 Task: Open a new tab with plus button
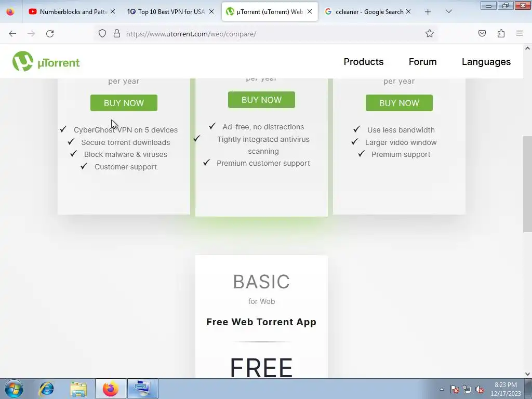[x=428, y=12]
